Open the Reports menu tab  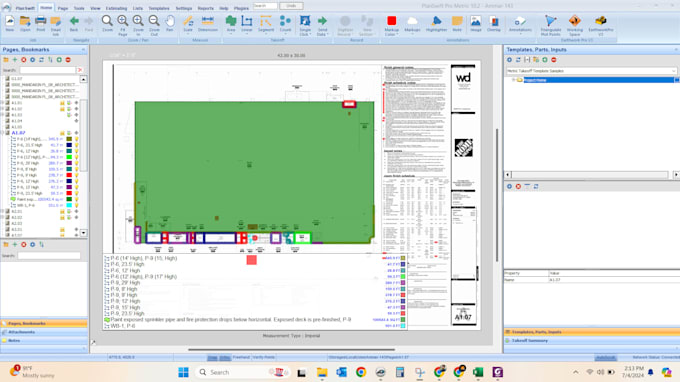[x=206, y=8]
